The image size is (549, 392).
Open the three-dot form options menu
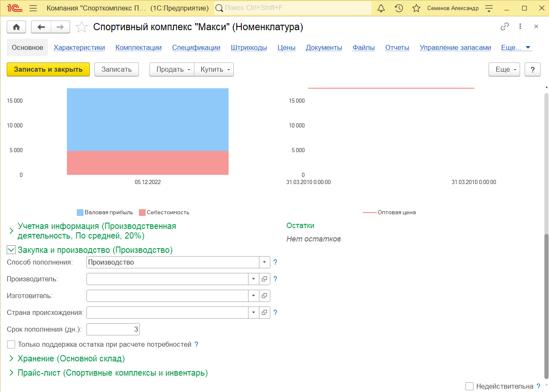tap(520, 26)
